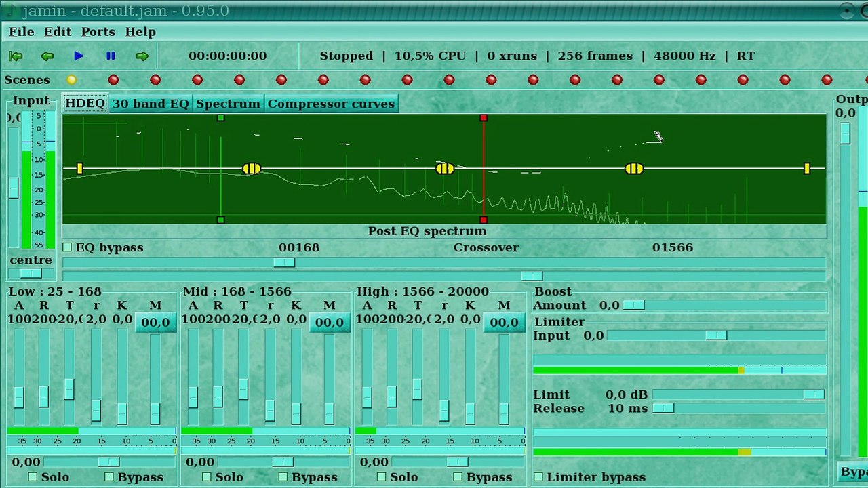Click the fourth yellow HDEQ handle
This screenshot has width=868, height=488.
[634, 168]
